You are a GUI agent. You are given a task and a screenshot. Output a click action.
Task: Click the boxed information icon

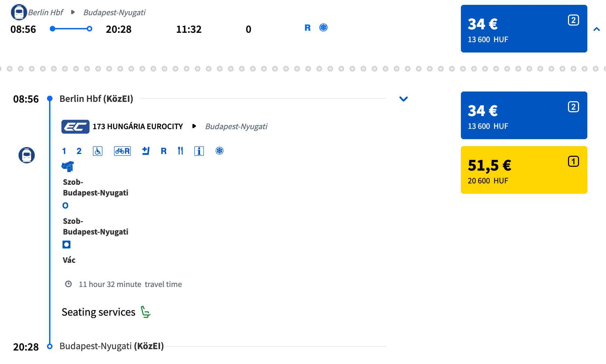199,151
